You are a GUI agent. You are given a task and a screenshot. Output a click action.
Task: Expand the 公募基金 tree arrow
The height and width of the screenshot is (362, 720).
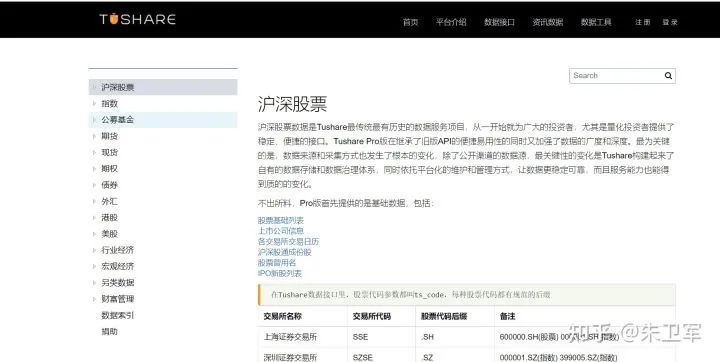pos(95,120)
